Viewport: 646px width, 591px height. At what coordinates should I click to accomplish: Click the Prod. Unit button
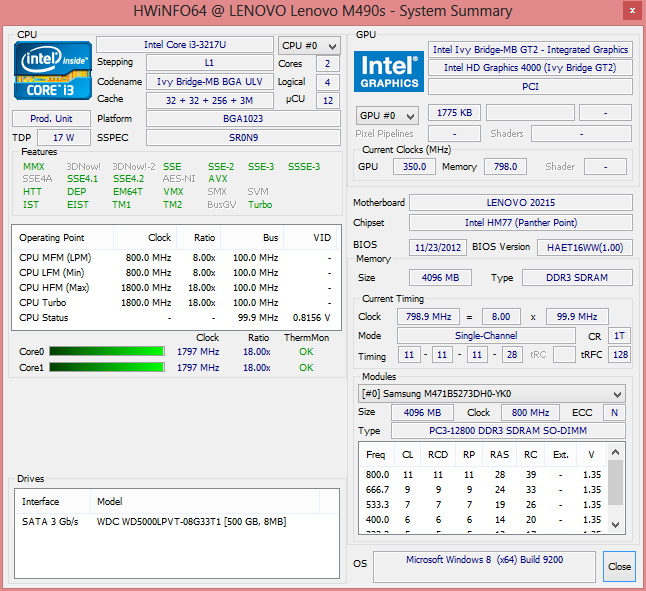point(52,118)
